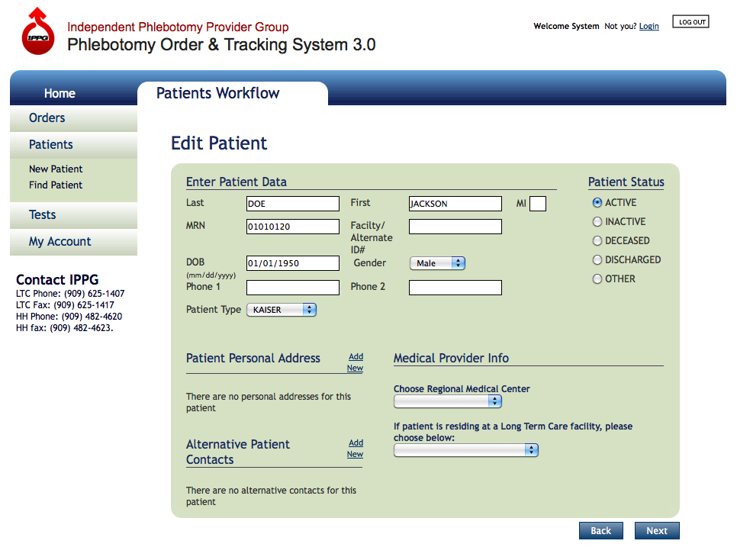Open Regional Medical Center dropdown
The image size is (737, 560).
(447, 401)
